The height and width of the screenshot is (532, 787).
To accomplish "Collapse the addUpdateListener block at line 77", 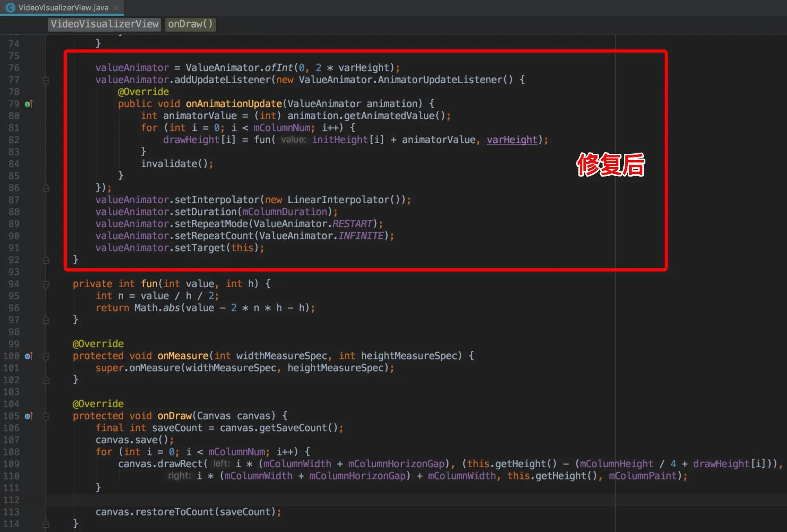I will point(46,80).
